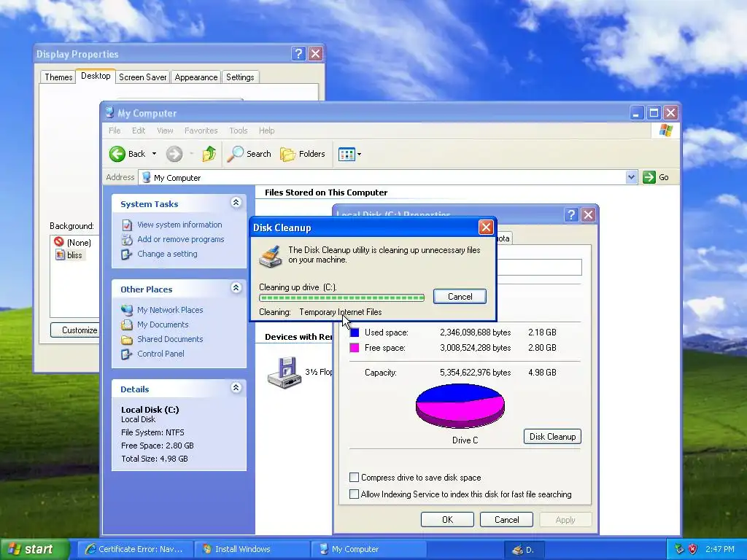Click the blue Used space color swatch
Screen dimensions: 747x560
pyautogui.click(x=355, y=332)
